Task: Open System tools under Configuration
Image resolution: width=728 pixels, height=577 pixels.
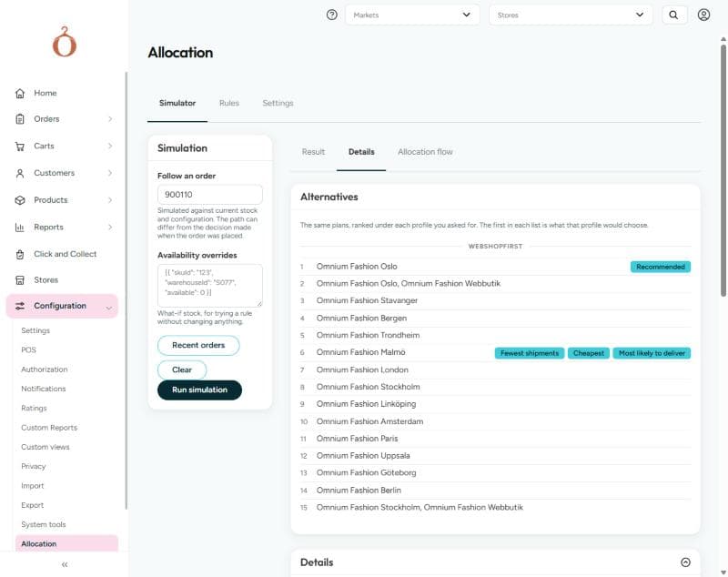Action: [43, 524]
